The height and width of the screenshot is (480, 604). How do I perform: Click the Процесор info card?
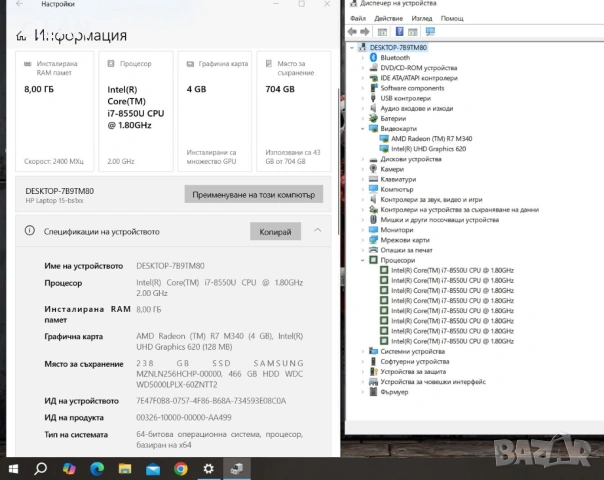click(136, 111)
